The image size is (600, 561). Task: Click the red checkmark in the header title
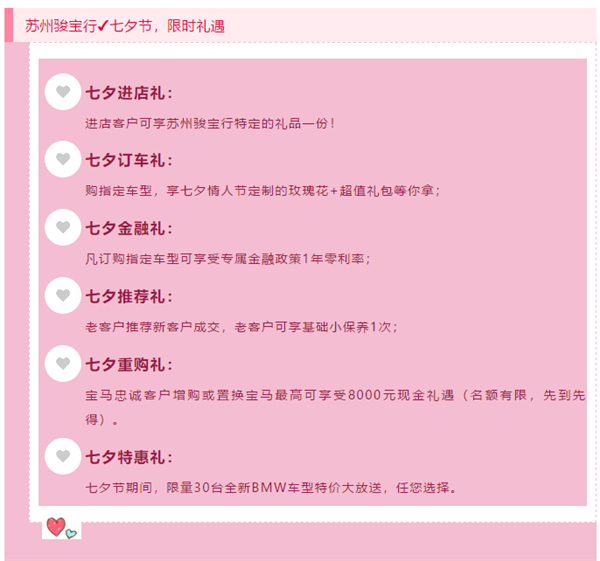(103, 26)
